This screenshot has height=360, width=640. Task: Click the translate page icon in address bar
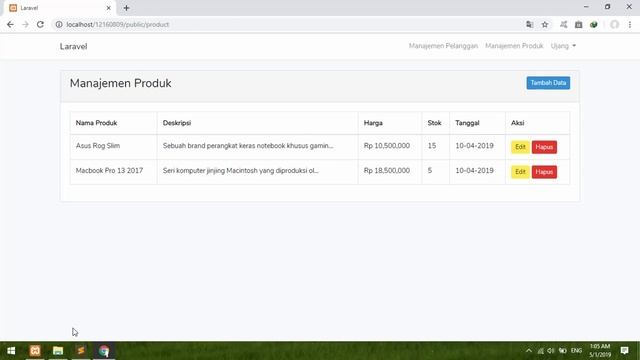tap(529, 24)
